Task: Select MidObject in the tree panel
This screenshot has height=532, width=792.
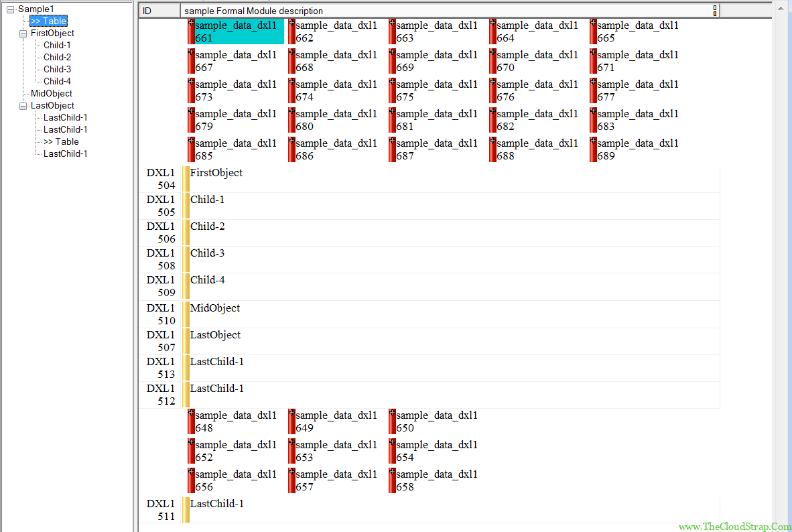Action: point(51,93)
